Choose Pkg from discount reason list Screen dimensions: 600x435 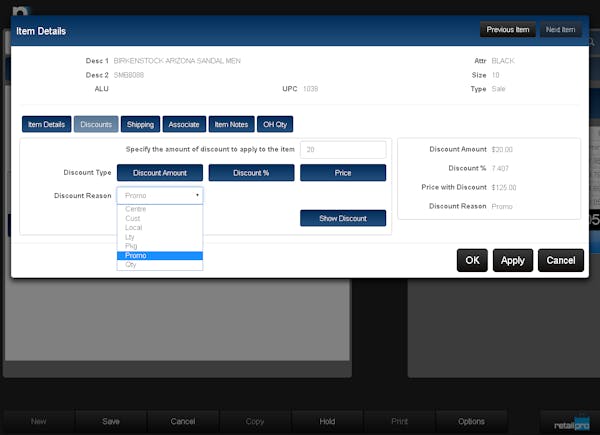click(160, 246)
